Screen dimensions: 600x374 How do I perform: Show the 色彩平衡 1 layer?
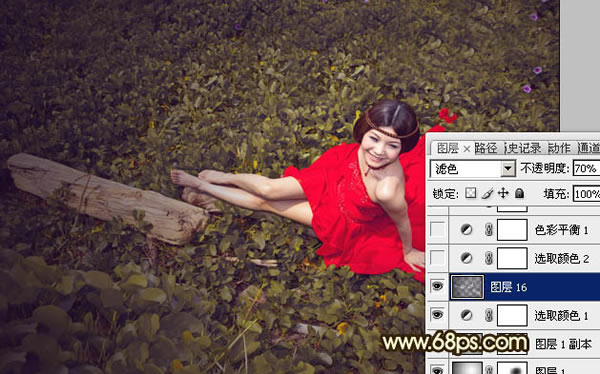[437, 229]
